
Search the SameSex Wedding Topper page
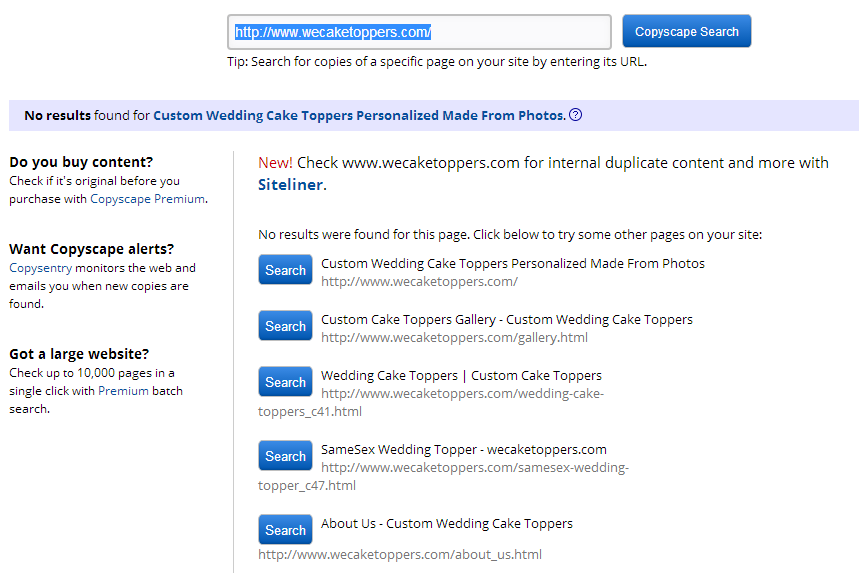(285, 455)
